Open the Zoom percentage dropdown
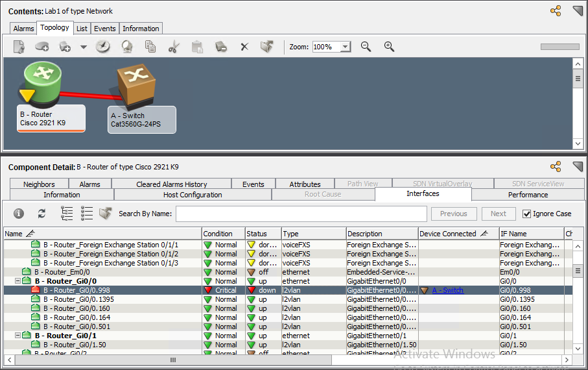Image resolution: width=588 pixels, height=370 pixels. [x=346, y=47]
